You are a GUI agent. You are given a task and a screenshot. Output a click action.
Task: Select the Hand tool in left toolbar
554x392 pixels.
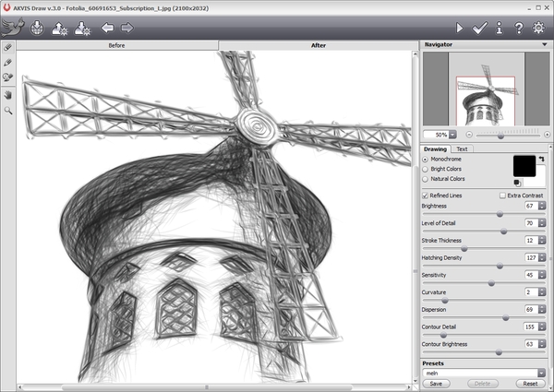tap(8, 94)
